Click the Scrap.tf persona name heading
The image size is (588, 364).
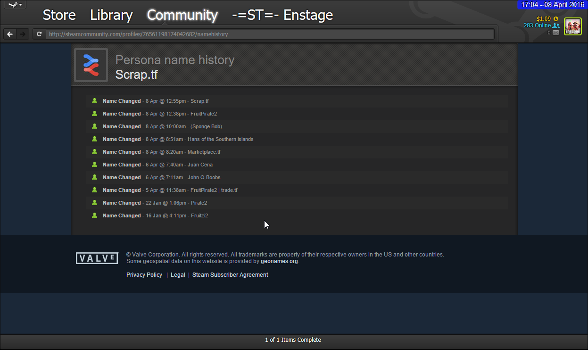click(136, 74)
